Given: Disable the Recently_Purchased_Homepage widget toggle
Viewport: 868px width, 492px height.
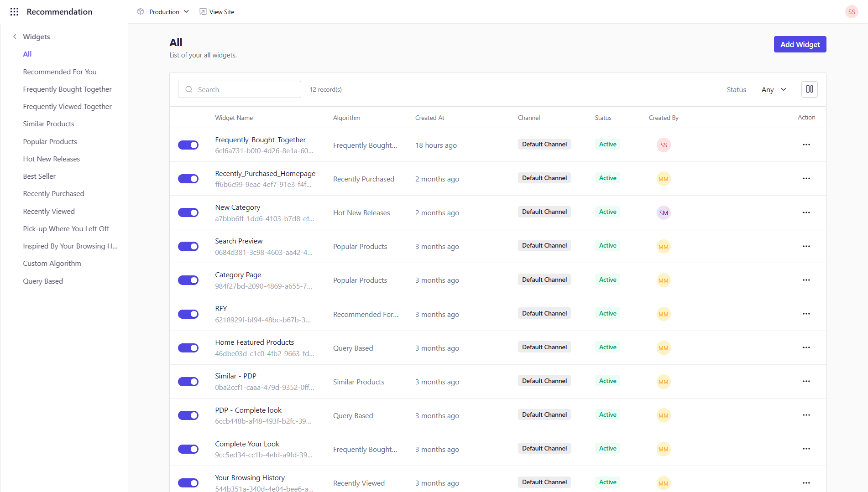Looking at the screenshot, I should [x=188, y=179].
